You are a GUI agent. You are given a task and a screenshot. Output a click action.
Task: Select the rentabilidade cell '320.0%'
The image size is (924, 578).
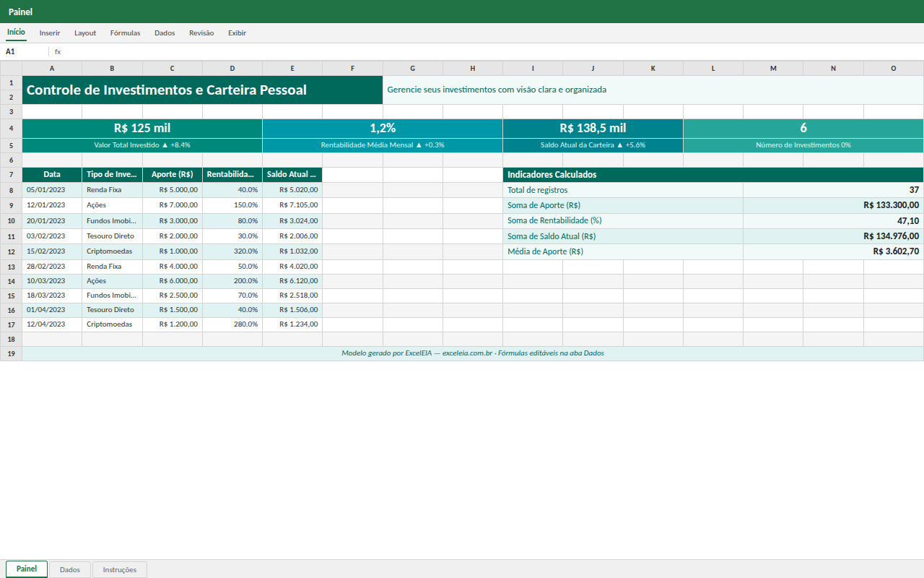[232, 251]
